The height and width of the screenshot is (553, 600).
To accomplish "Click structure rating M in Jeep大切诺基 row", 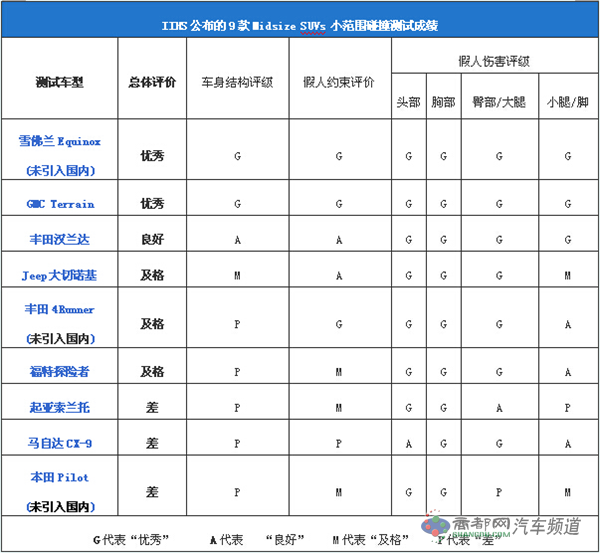I will (x=238, y=276).
